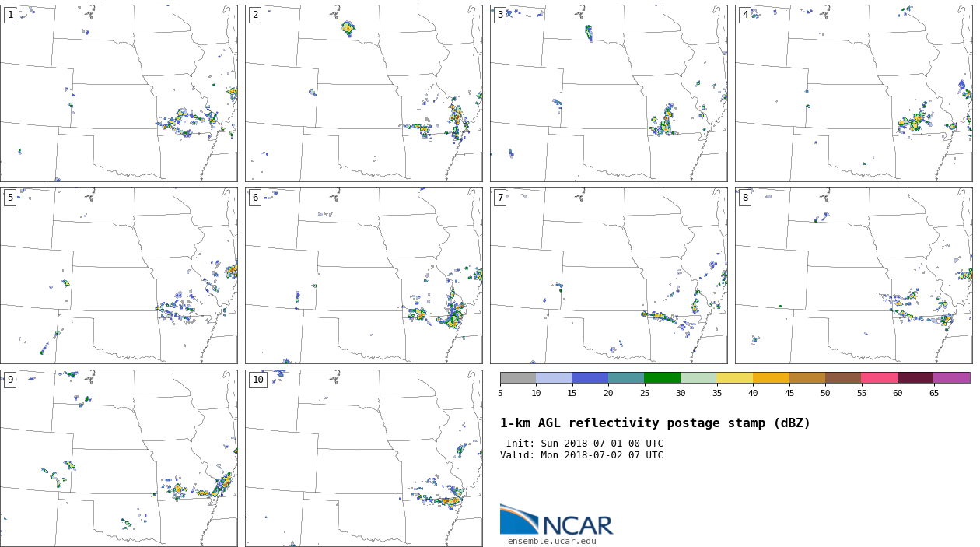This screenshot has width=980, height=547.
Task: Open member 6 reflectivity panel
Action: click(363, 275)
